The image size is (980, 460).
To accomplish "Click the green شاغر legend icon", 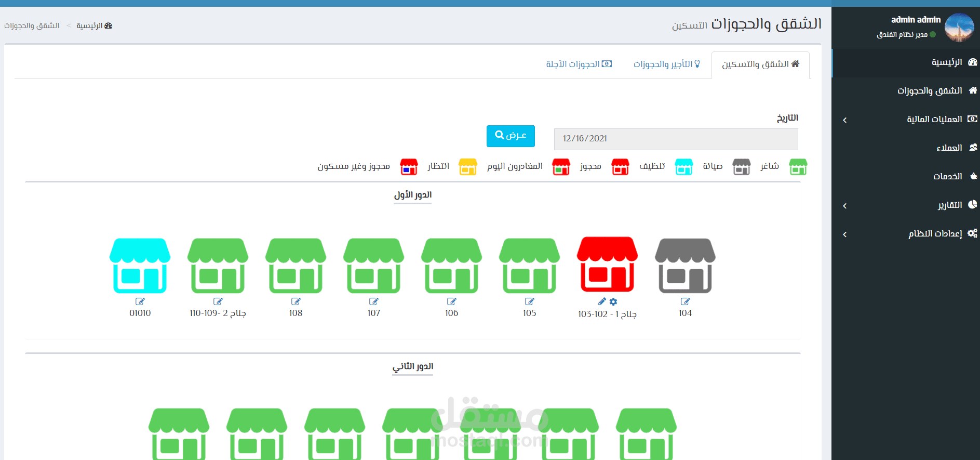I will 798,167.
